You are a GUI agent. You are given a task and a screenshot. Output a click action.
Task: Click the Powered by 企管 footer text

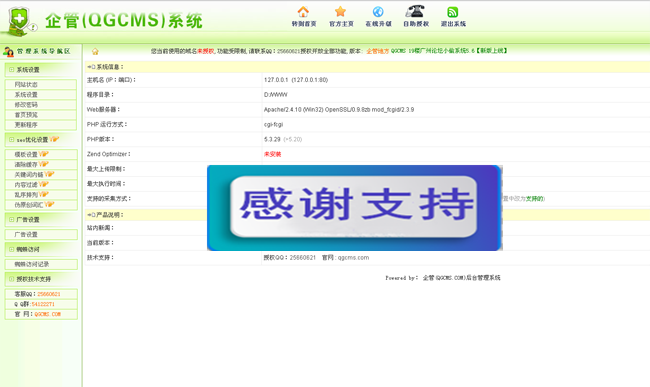pos(443,278)
